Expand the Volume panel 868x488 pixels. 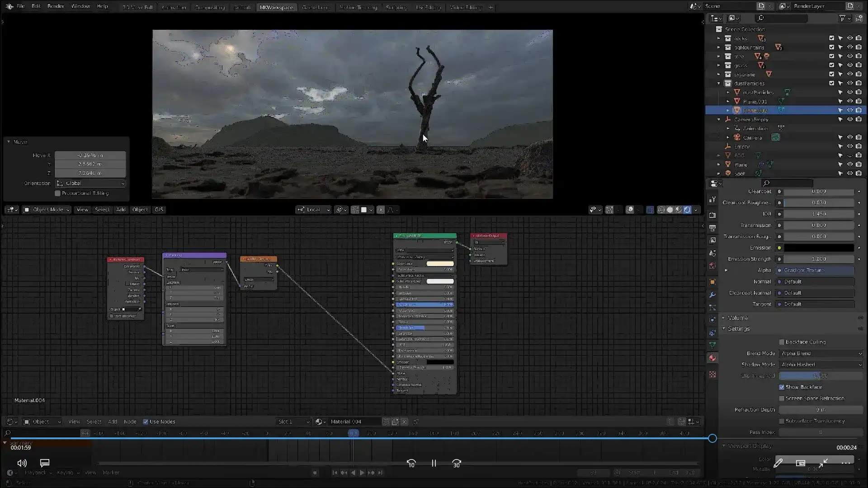(738, 318)
